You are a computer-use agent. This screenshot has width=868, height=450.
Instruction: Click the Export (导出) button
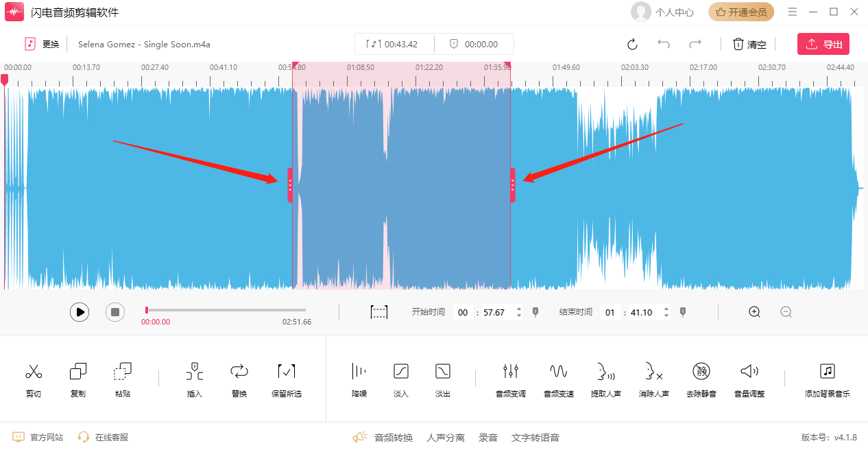[x=823, y=44]
